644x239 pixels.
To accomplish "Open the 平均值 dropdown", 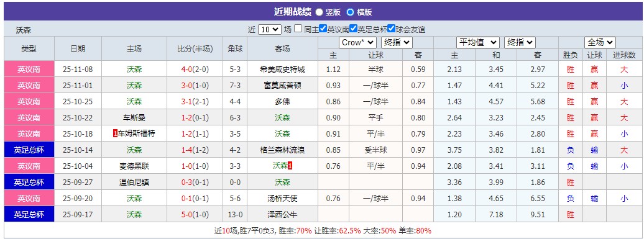I will click(x=478, y=42).
